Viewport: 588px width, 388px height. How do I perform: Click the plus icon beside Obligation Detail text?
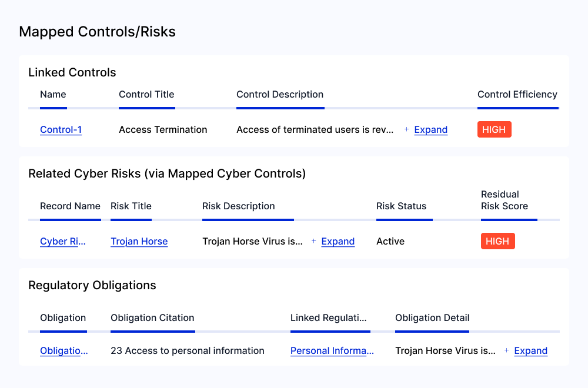click(x=506, y=350)
